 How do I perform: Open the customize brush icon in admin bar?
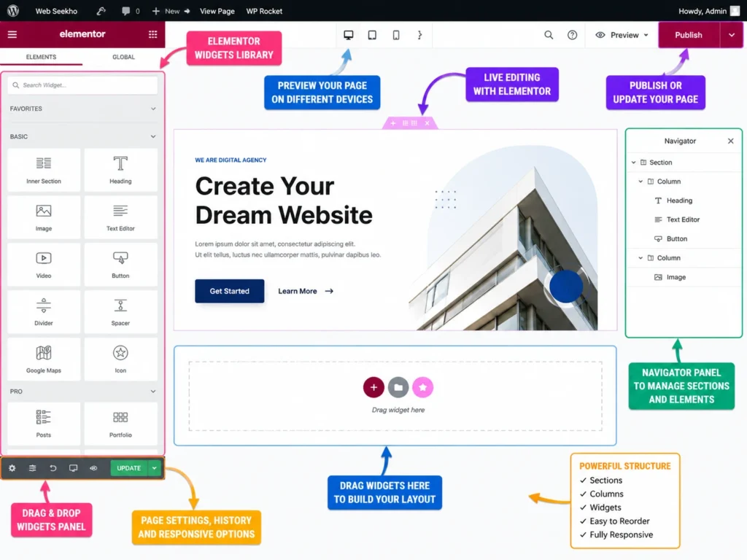(x=101, y=11)
